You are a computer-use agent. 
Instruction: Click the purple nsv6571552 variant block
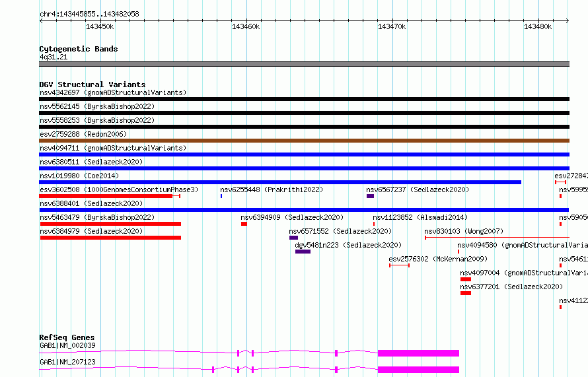coord(293,238)
